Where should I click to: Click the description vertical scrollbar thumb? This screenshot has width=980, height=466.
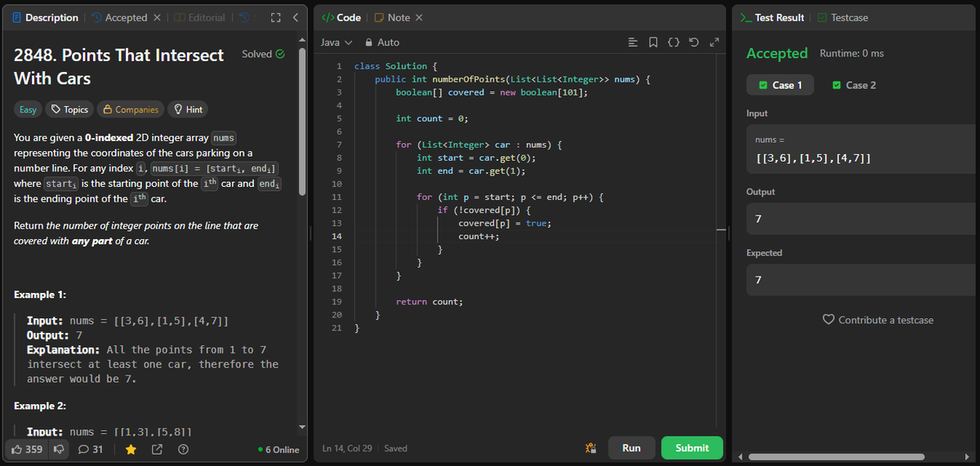[x=303, y=121]
